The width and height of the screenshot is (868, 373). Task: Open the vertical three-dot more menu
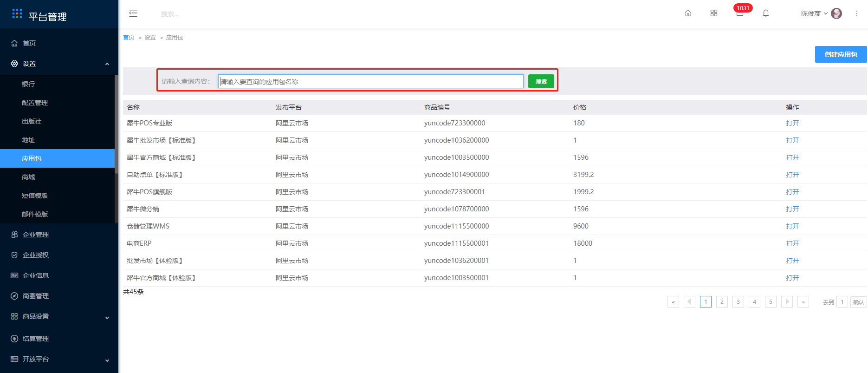(857, 13)
